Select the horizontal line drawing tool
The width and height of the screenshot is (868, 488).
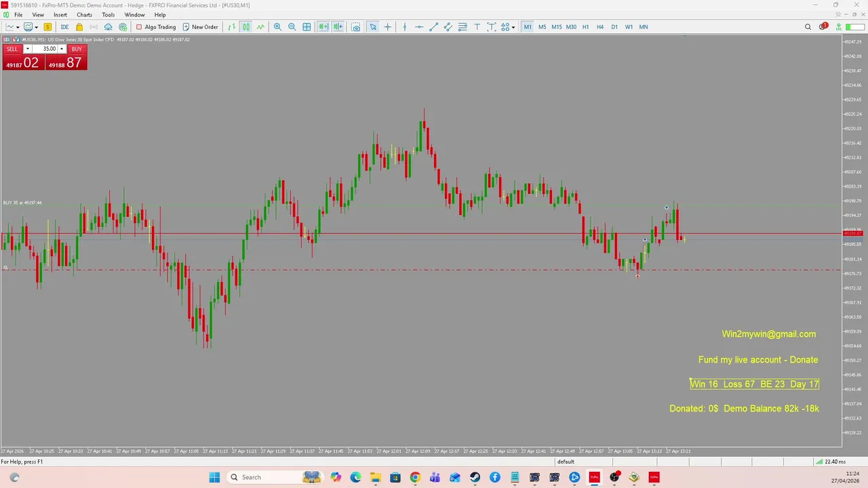pyautogui.click(x=419, y=27)
